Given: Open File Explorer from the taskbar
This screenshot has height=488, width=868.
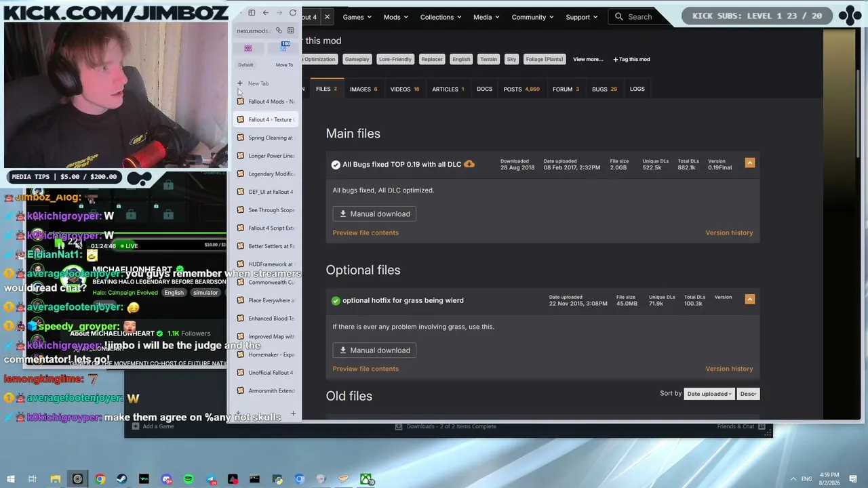Looking at the screenshot, I should pos(56,479).
